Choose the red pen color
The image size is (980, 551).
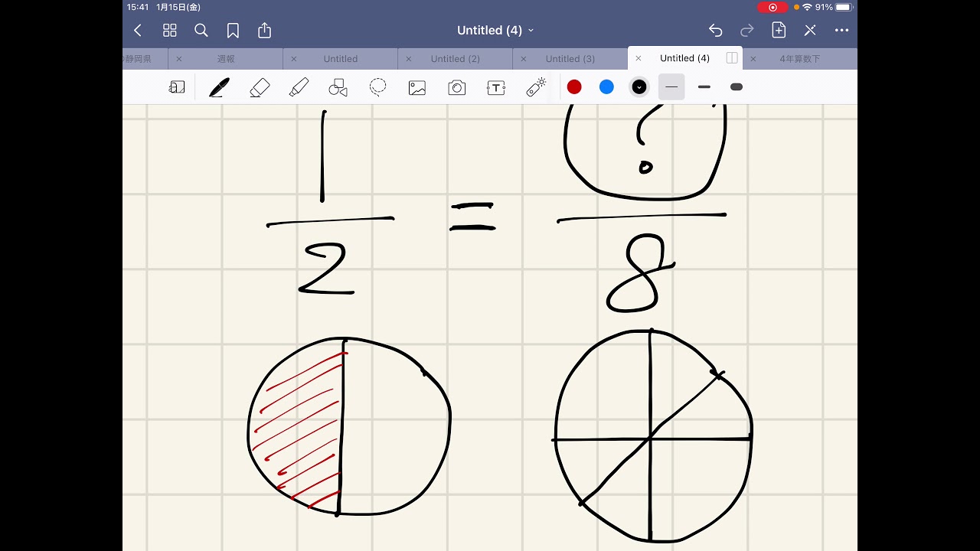coord(574,87)
